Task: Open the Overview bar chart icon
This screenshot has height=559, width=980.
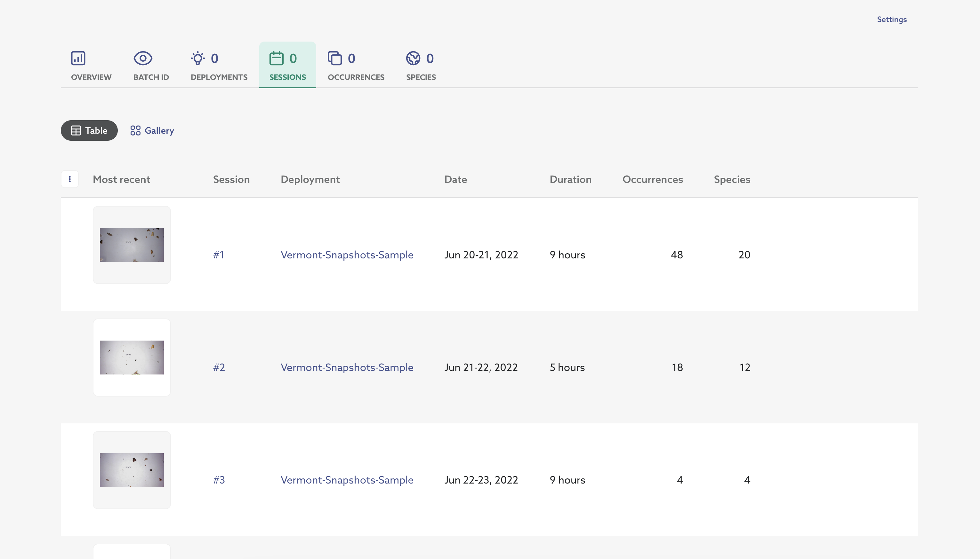Action: coord(78,58)
